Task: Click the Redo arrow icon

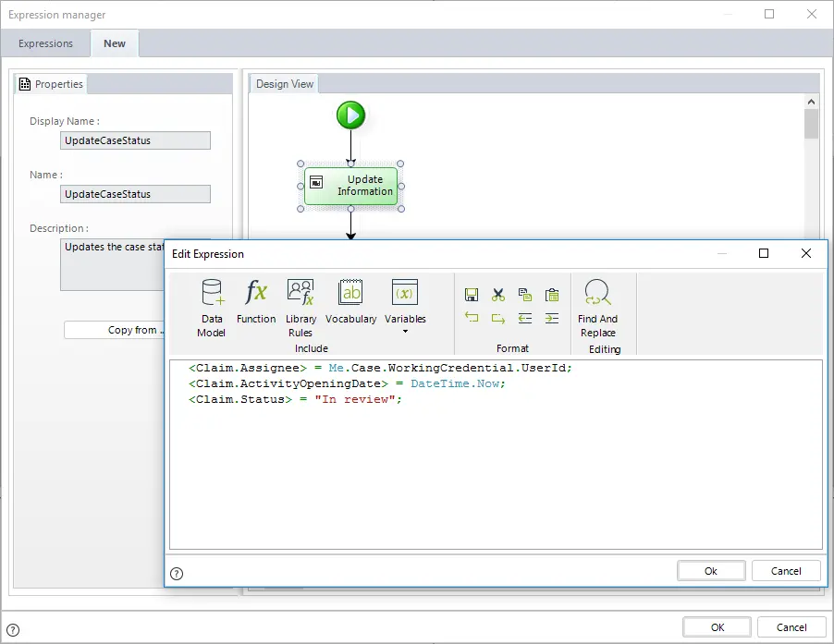Action: click(498, 318)
